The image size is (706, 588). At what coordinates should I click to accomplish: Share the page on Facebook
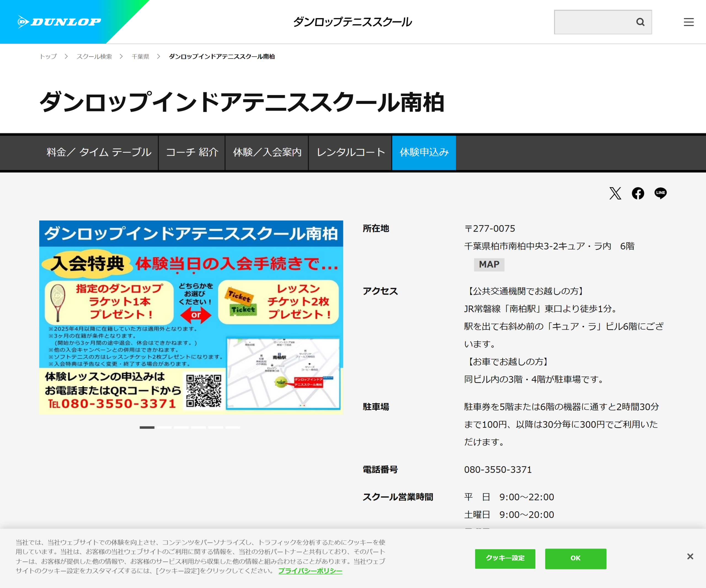pos(638,193)
